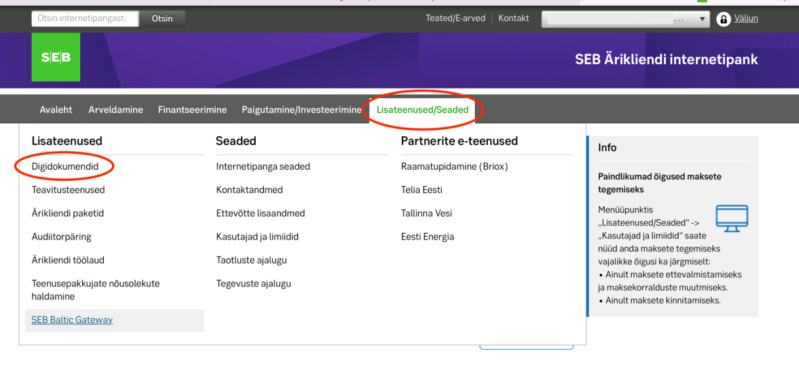Screen dimensions: 799x383
Task: Open Teenusepakkujate nõusolekute haldamine
Action: click(x=96, y=290)
